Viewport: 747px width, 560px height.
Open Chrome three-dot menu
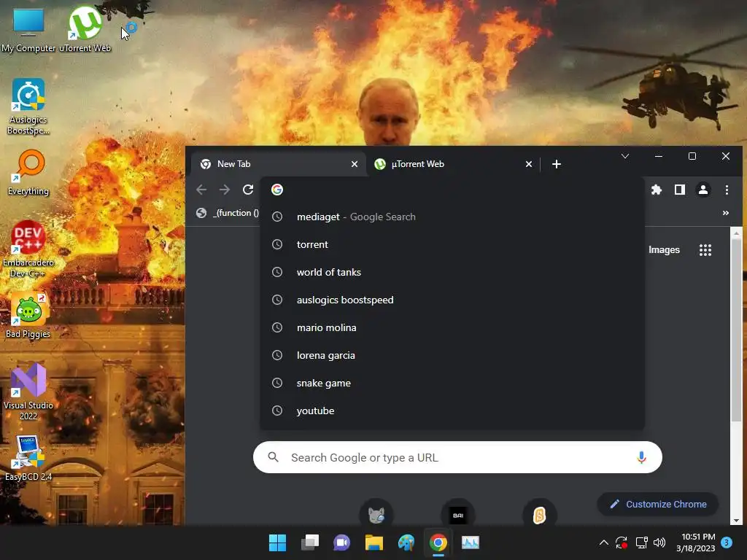(727, 190)
